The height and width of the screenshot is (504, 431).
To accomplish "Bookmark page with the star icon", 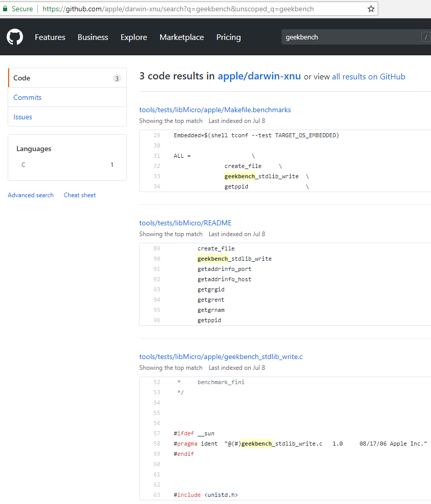I will 371,9.
